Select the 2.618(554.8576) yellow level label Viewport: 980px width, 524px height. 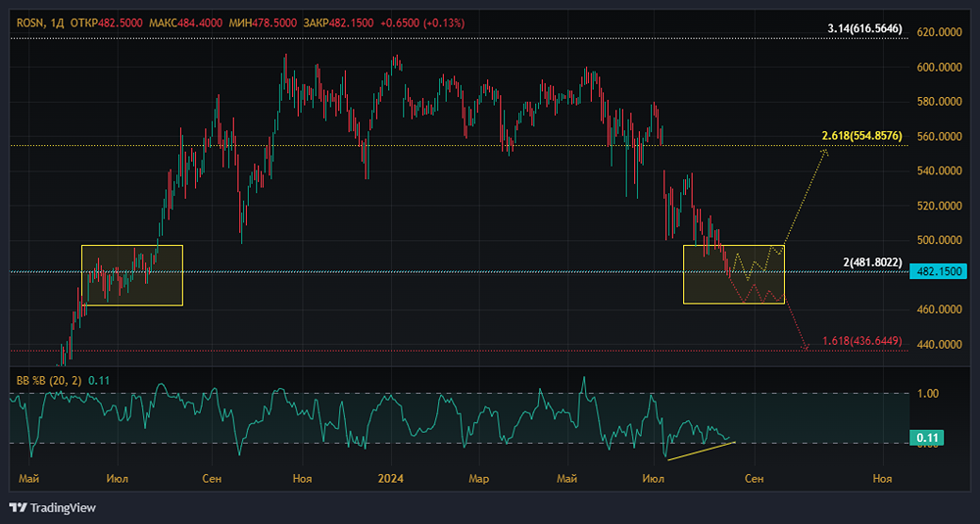click(861, 136)
